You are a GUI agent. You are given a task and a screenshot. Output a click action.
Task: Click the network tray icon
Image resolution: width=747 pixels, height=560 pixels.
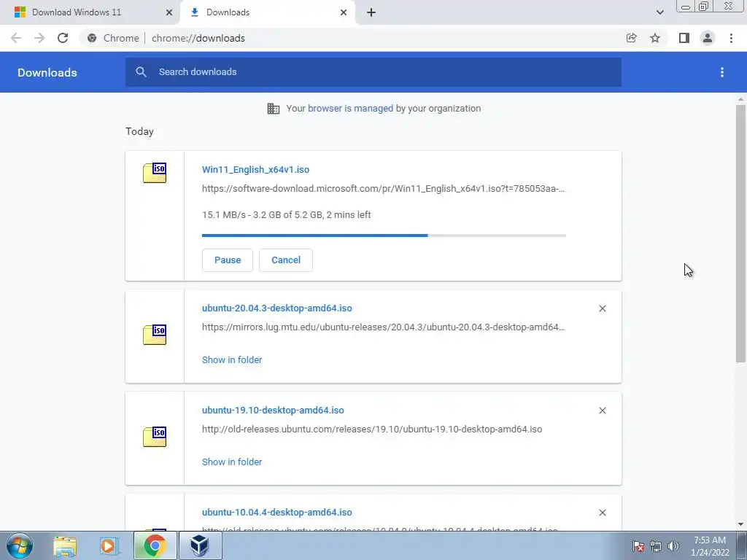656,546
